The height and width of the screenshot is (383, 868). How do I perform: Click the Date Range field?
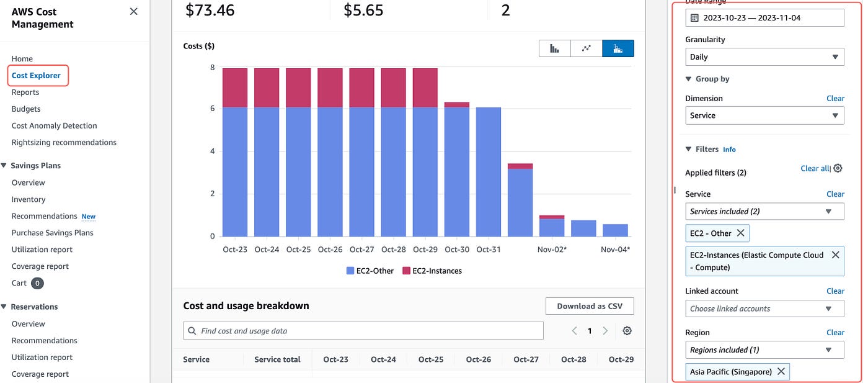point(764,18)
